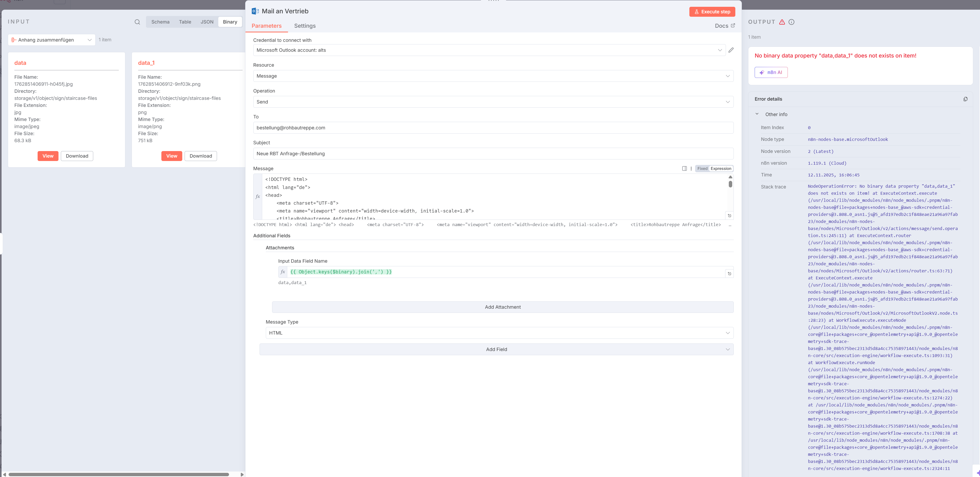Image resolution: width=980 pixels, height=477 pixels.
Task: Open the Settings tab
Action: [x=304, y=26]
